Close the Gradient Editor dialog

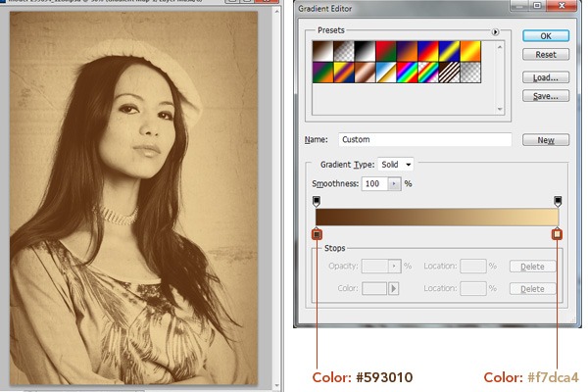(562, 5)
